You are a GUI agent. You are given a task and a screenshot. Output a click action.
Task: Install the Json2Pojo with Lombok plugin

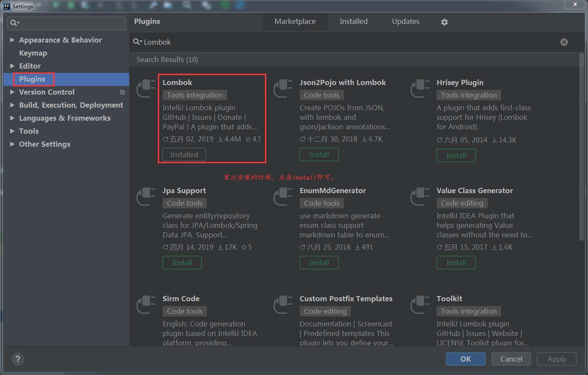(319, 155)
